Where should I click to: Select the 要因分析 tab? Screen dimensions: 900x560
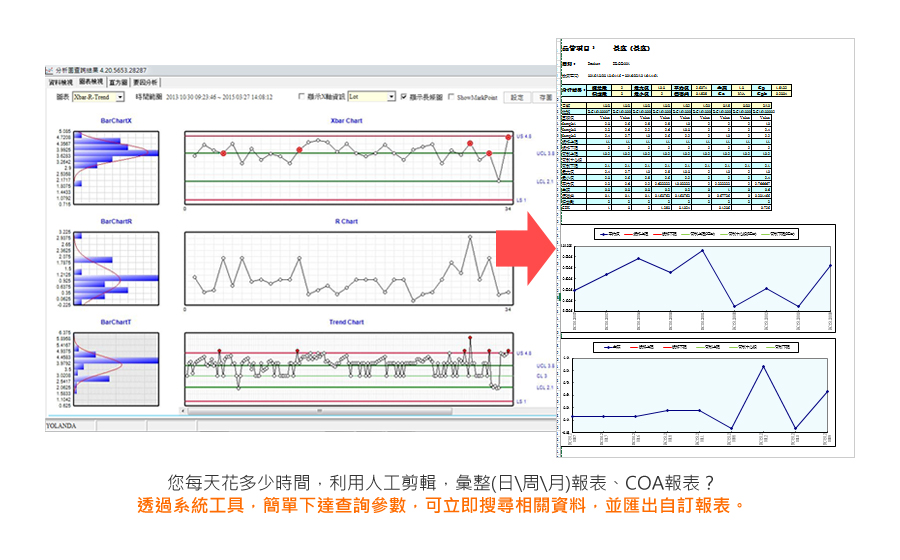coord(145,83)
